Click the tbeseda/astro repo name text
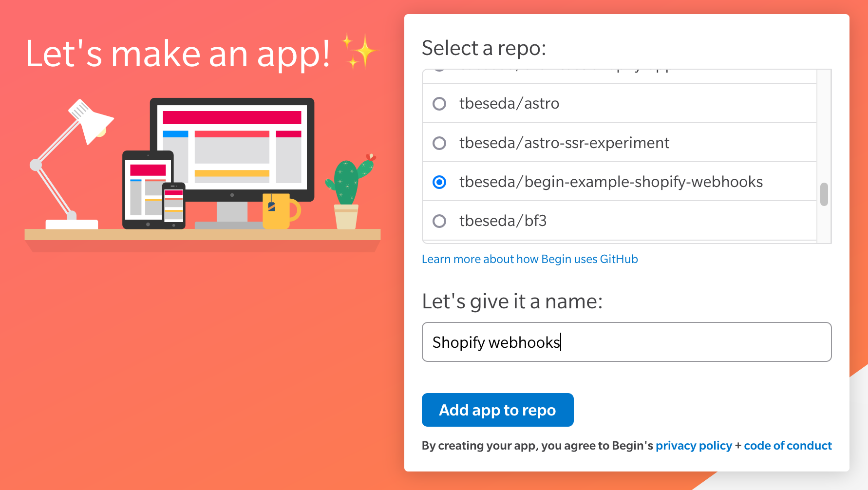Image resolution: width=868 pixels, height=490 pixels. (x=509, y=104)
